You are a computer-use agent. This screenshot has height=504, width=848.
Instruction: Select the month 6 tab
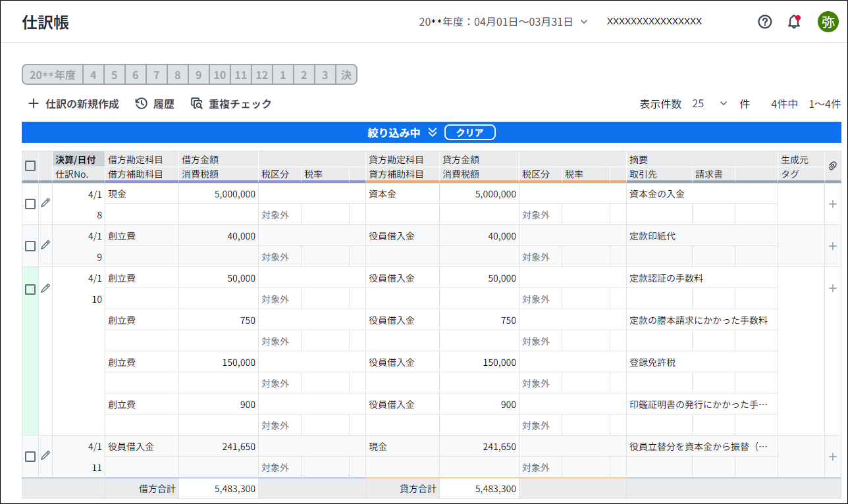pos(135,75)
